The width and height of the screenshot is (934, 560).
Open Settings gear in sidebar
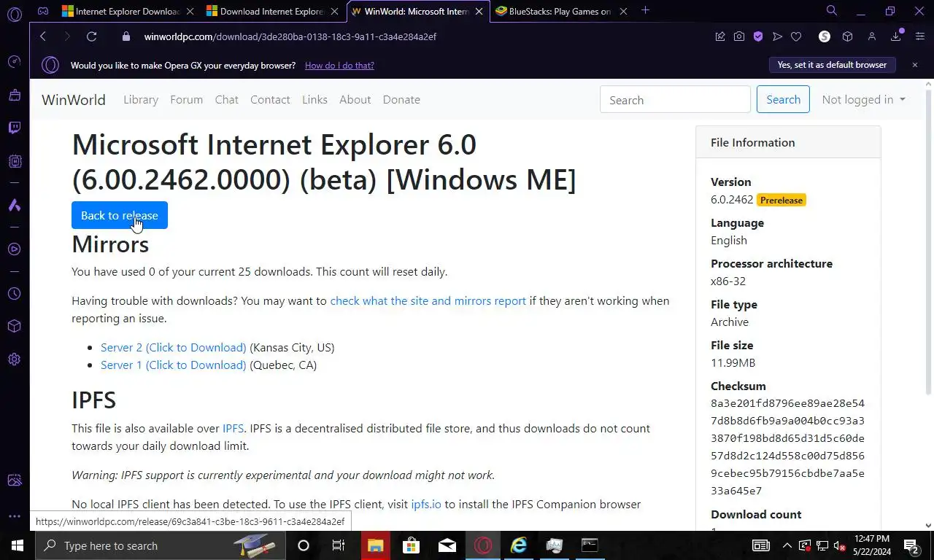(x=14, y=359)
